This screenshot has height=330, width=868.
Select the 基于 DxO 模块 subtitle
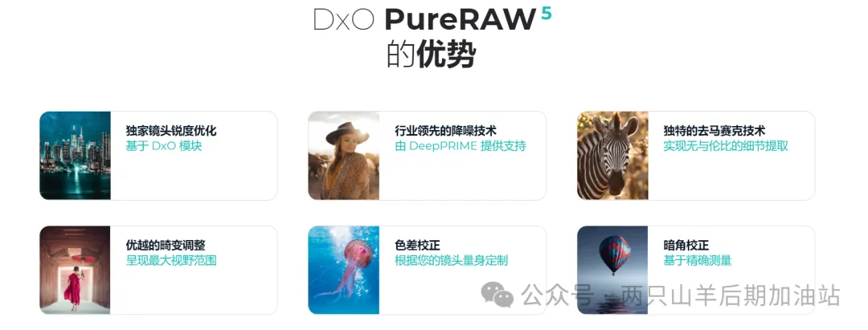[163, 146]
